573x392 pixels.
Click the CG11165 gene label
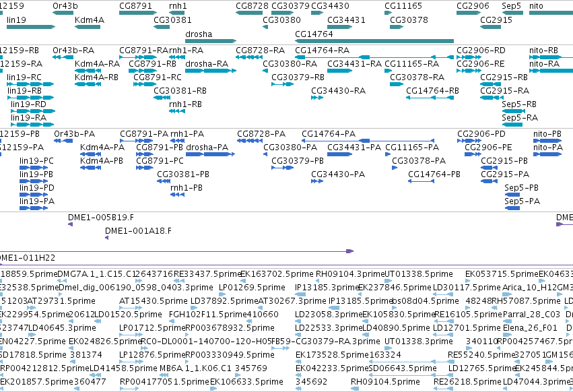click(403, 6)
